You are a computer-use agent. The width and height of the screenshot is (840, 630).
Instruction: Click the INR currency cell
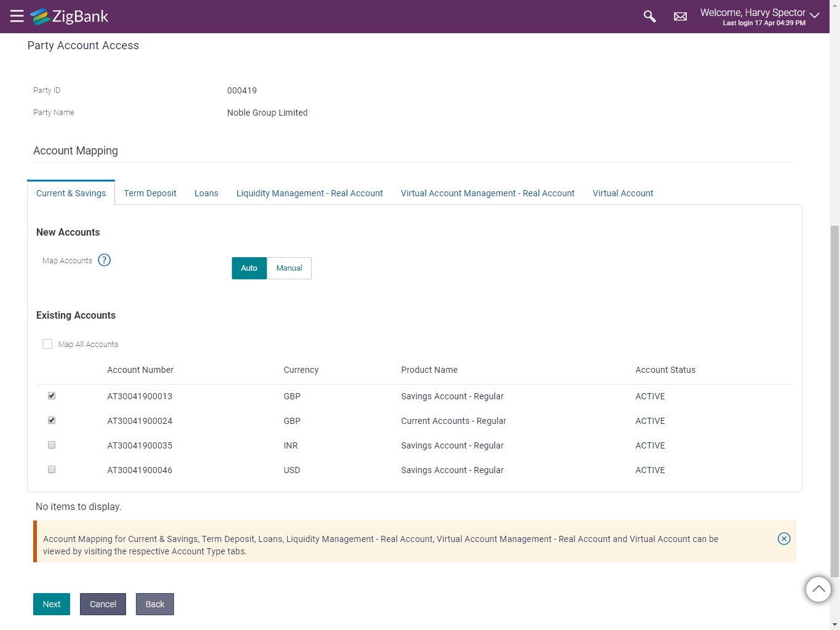290,445
